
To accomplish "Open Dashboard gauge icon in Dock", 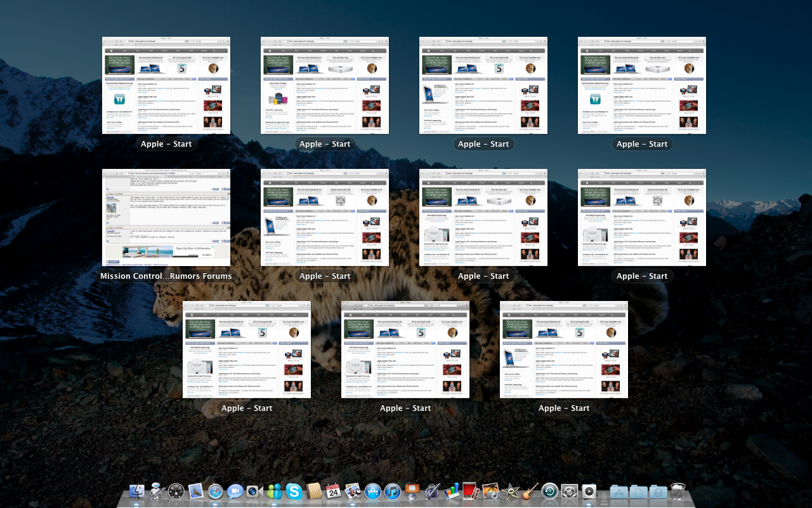I will (x=176, y=491).
